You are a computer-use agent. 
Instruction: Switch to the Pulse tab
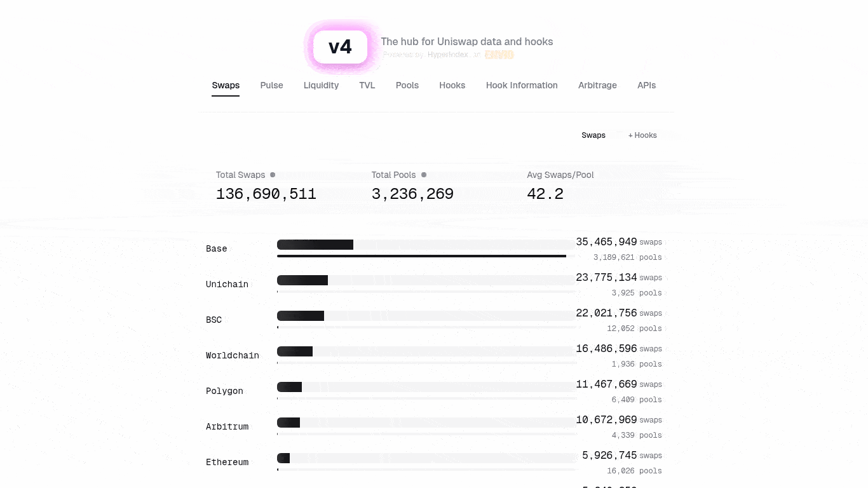click(271, 85)
